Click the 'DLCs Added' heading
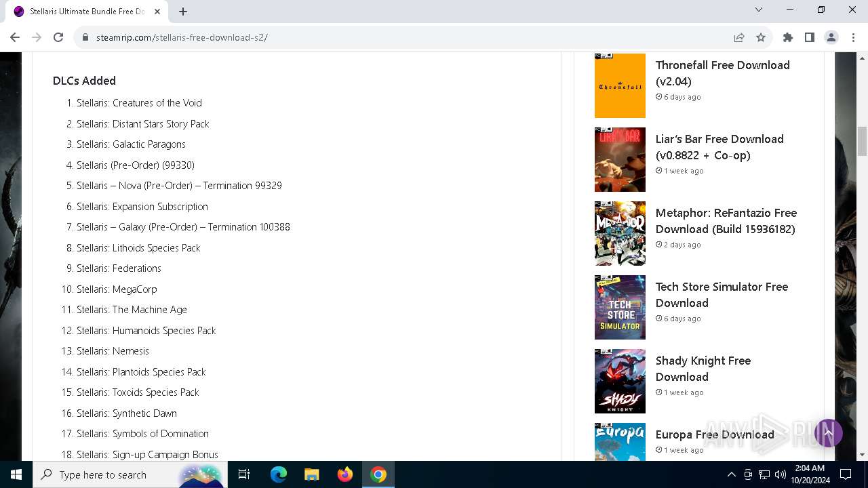 (84, 81)
